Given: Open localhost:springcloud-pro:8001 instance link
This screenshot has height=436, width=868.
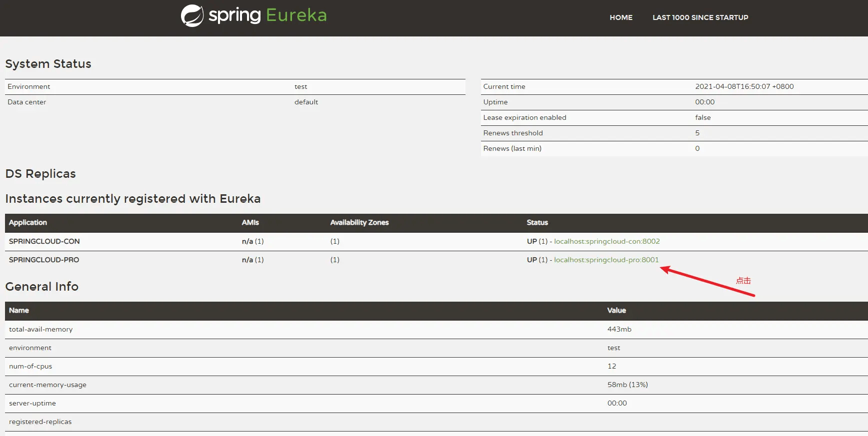Looking at the screenshot, I should point(606,260).
